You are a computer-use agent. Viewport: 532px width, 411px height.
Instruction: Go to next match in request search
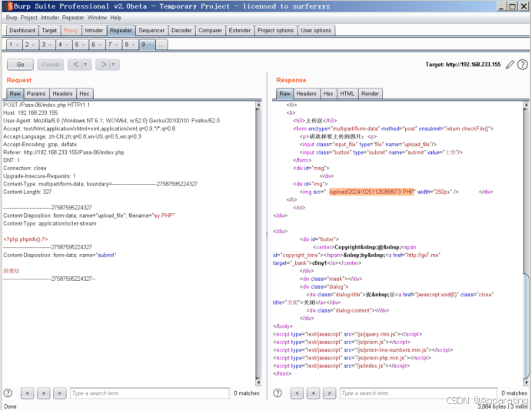(60, 393)
